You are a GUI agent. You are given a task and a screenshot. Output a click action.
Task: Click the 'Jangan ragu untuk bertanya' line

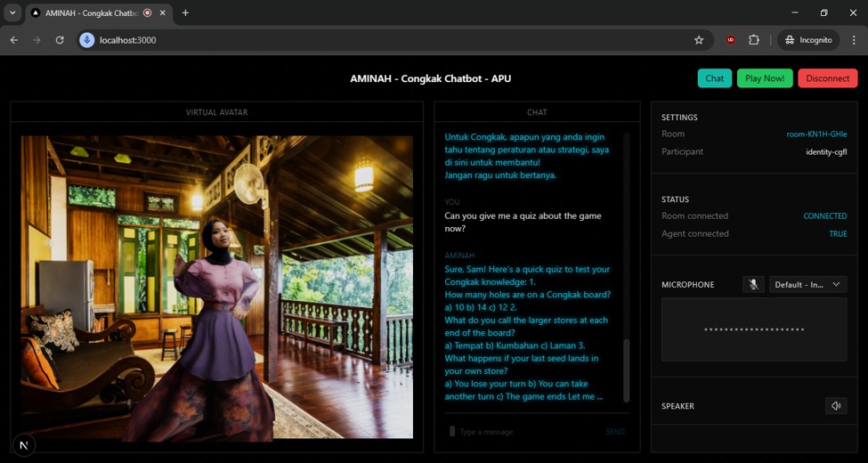[x=499, y=175]
